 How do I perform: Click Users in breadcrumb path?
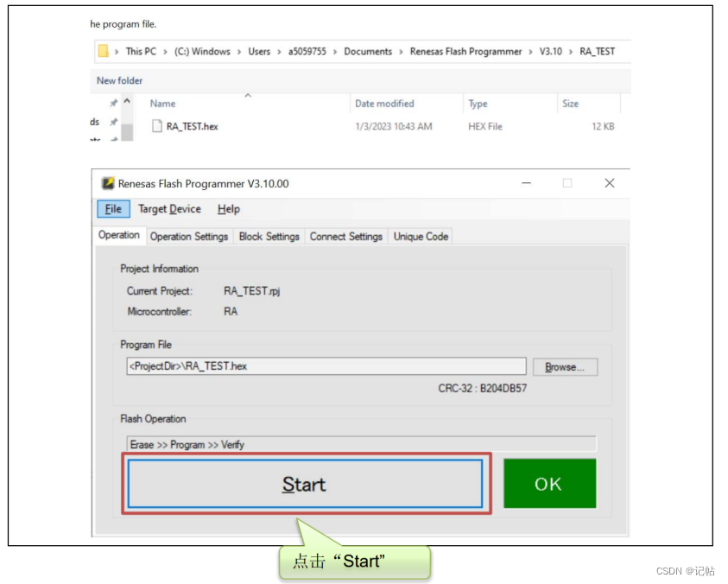pyautogui.click(x=259, y=52)
